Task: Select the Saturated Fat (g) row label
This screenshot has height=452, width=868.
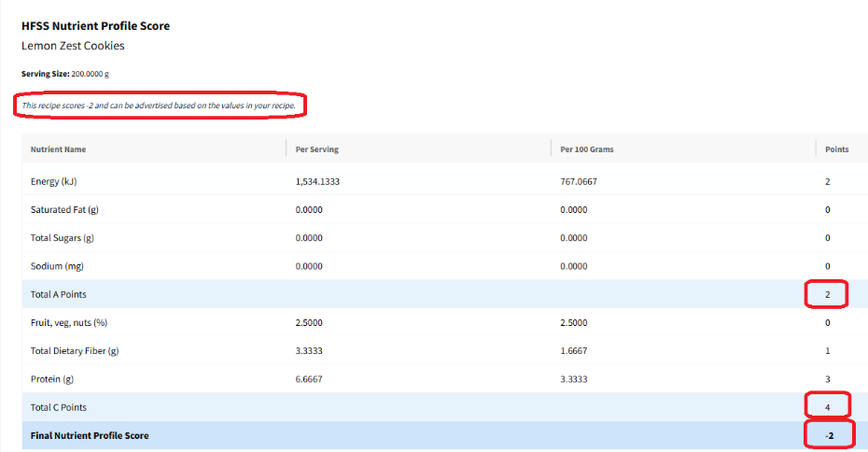Action: coord(64,210)
